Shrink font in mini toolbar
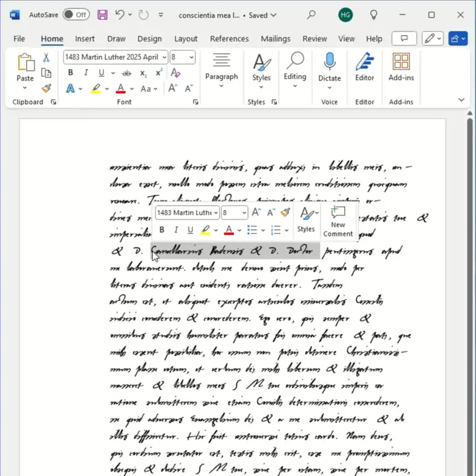 coord(271,212)
